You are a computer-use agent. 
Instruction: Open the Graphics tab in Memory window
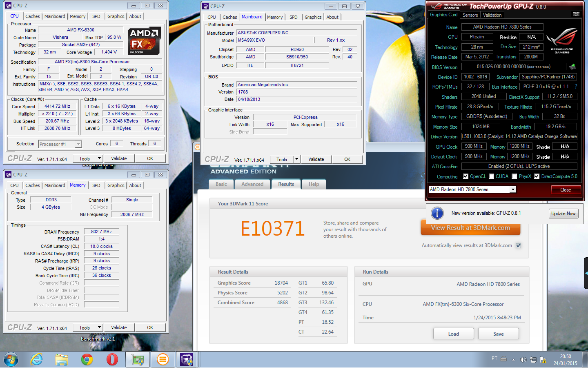click(116, 185)
